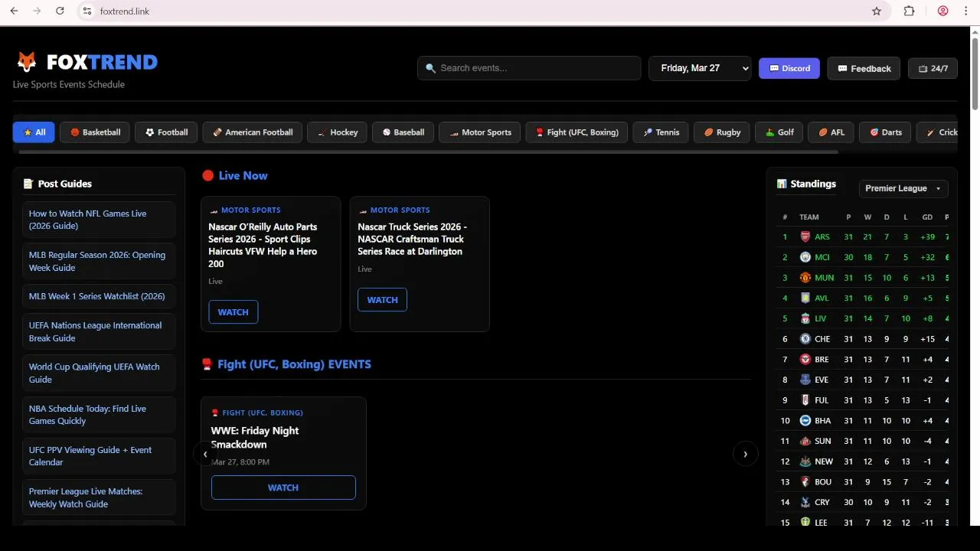Open MLB Week 1 Series Watchlist link

coord(99,296)
